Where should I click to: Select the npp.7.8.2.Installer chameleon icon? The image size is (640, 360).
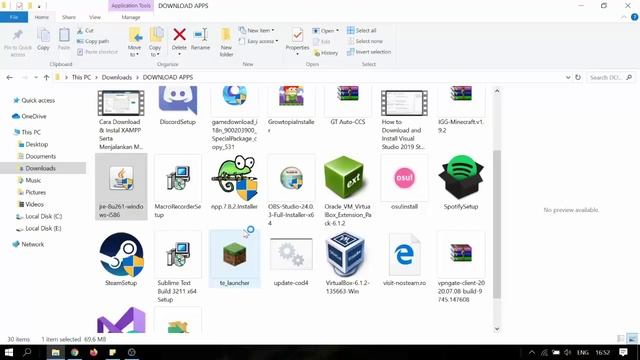click(235, 178)
